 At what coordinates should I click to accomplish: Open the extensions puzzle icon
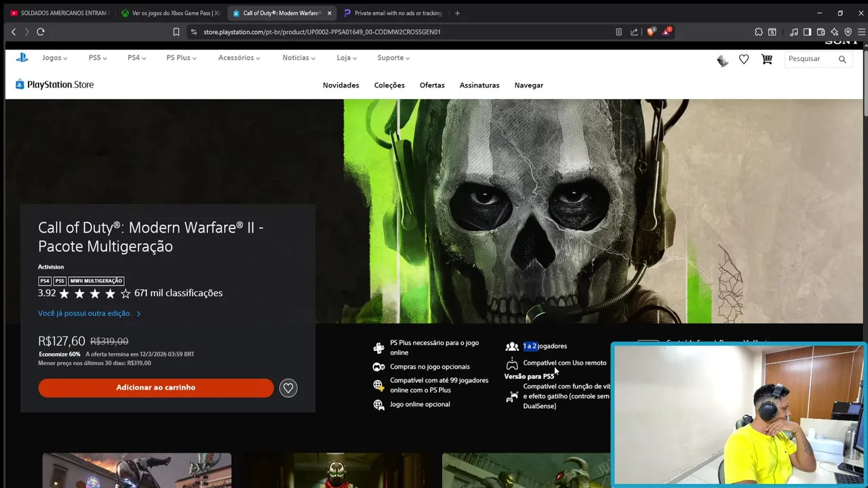[x=758, y=32]
